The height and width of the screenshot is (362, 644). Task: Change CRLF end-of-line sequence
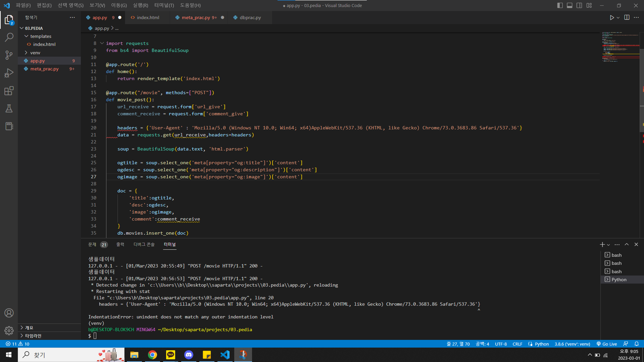517,344
